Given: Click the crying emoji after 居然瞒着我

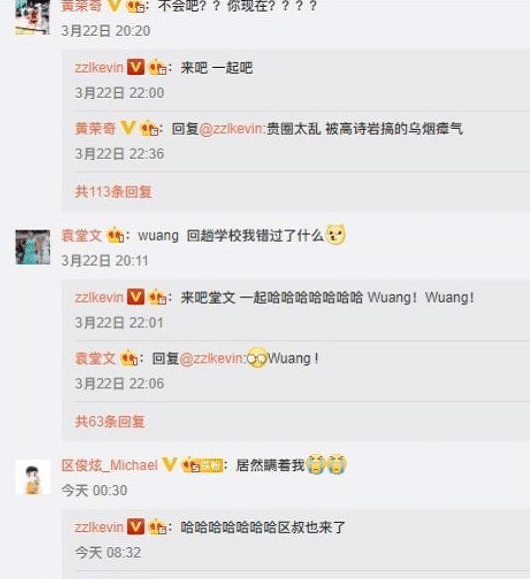Looking at the screenshot, I should [326, 464].
